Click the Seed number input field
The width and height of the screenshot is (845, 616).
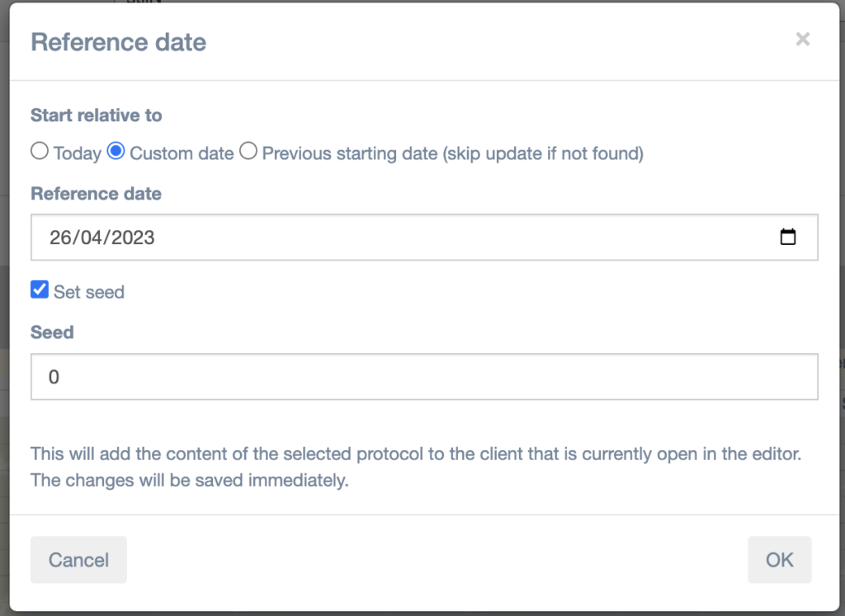pos(424,377)
